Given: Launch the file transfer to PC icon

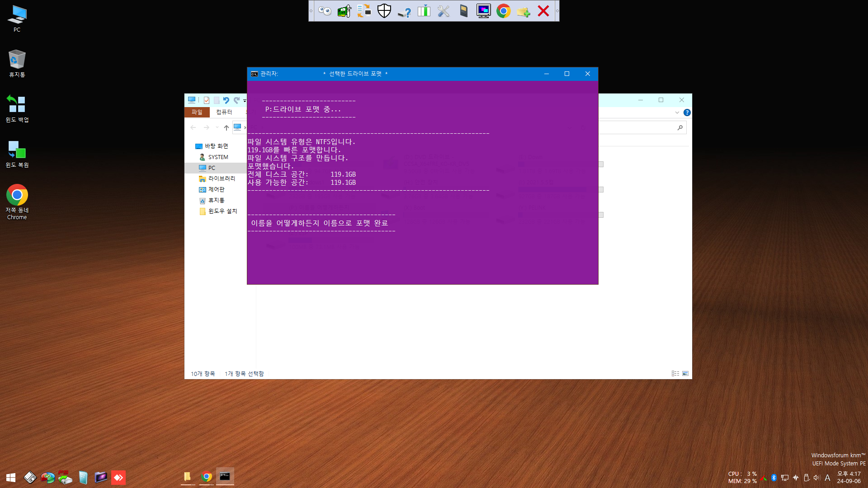Looking at the screenshot, I should point(364,11).
